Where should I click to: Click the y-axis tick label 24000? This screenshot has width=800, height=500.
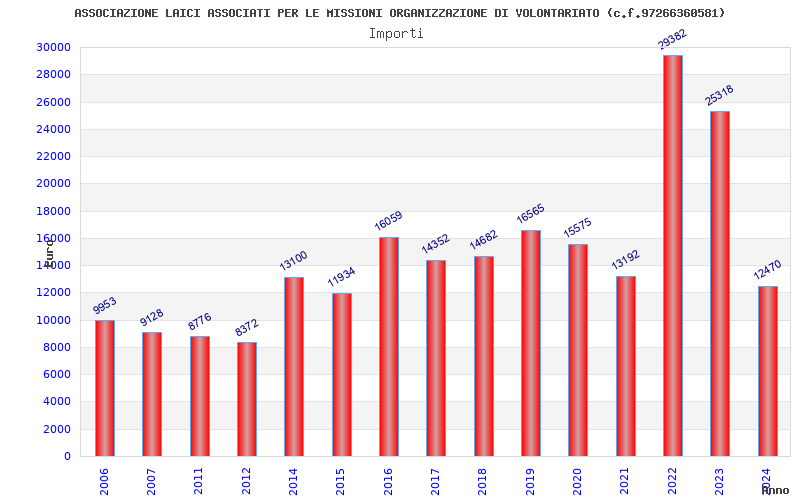[x=54, y=129]
